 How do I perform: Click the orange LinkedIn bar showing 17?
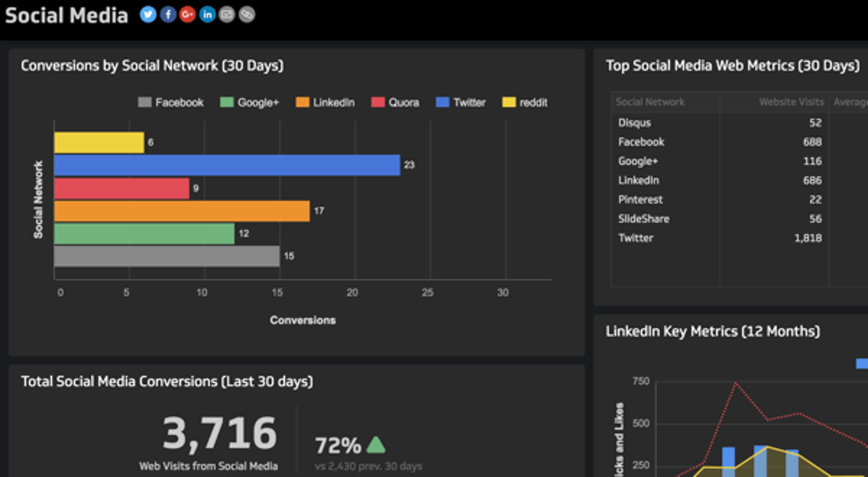pos(182,211)
